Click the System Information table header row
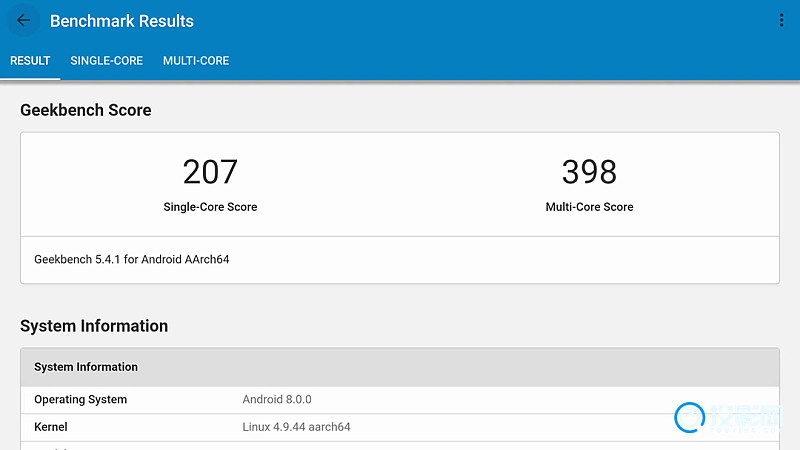This screenshot has width=800, height=450. pyautogui.click(x=400, y=367)
